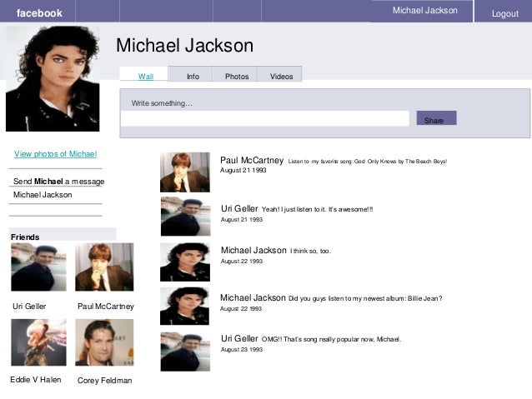Click the Logout button
Image resolution: width=532 pixels, height=399 pixels.
pyautogui.click(x=504, y=13)
